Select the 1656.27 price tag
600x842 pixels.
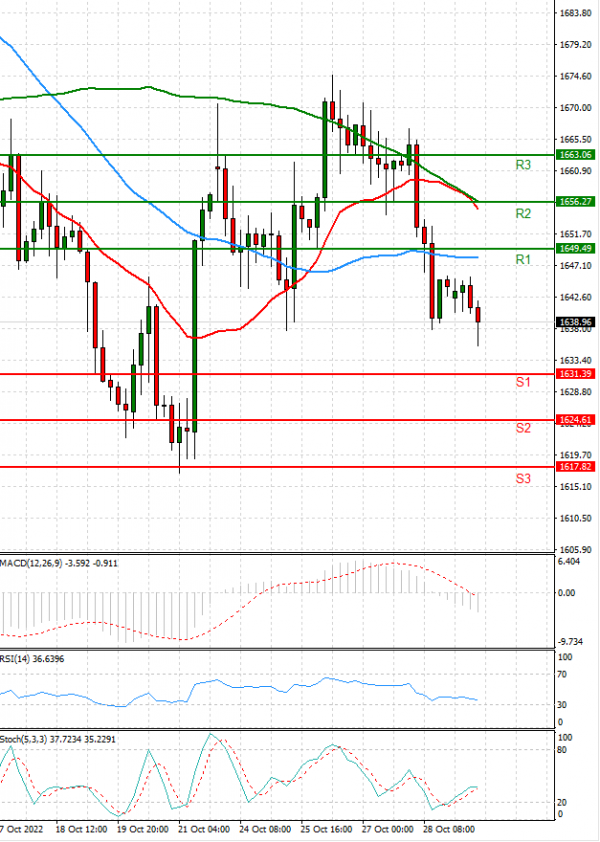click(x=575, y=201)
